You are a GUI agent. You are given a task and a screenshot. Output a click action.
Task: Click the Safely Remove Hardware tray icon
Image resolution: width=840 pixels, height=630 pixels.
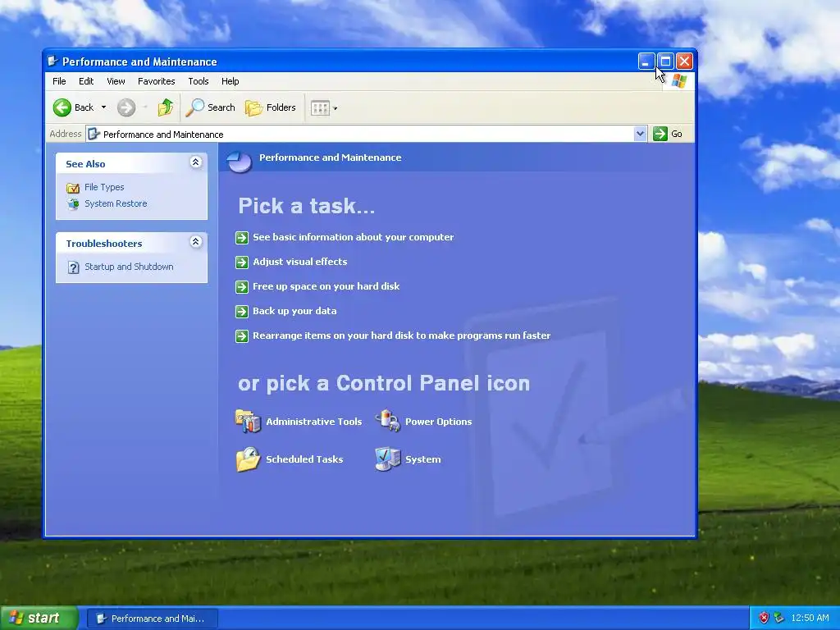(x=779, y=619)
